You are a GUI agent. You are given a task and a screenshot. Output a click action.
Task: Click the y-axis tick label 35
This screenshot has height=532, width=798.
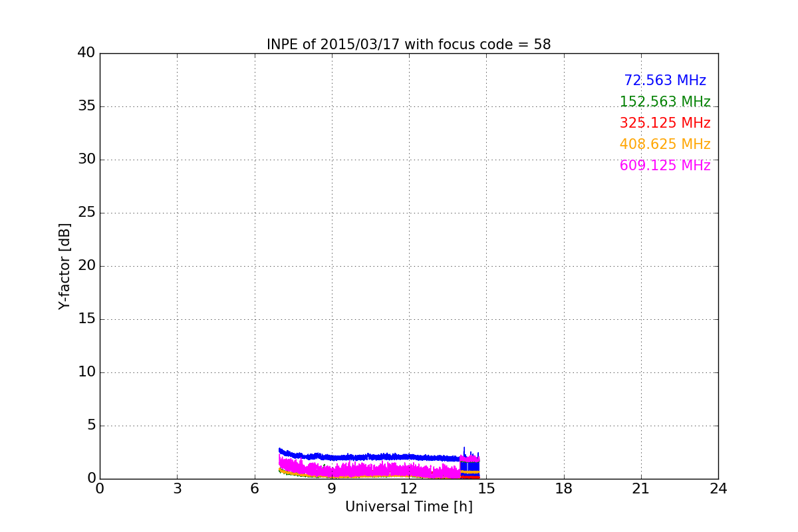coord(86,106)
